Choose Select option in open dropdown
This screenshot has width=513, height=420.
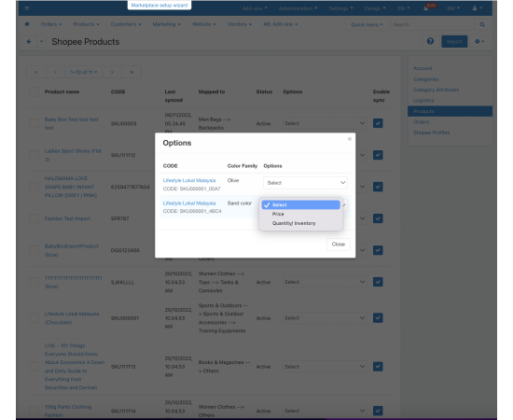[300, 205]
